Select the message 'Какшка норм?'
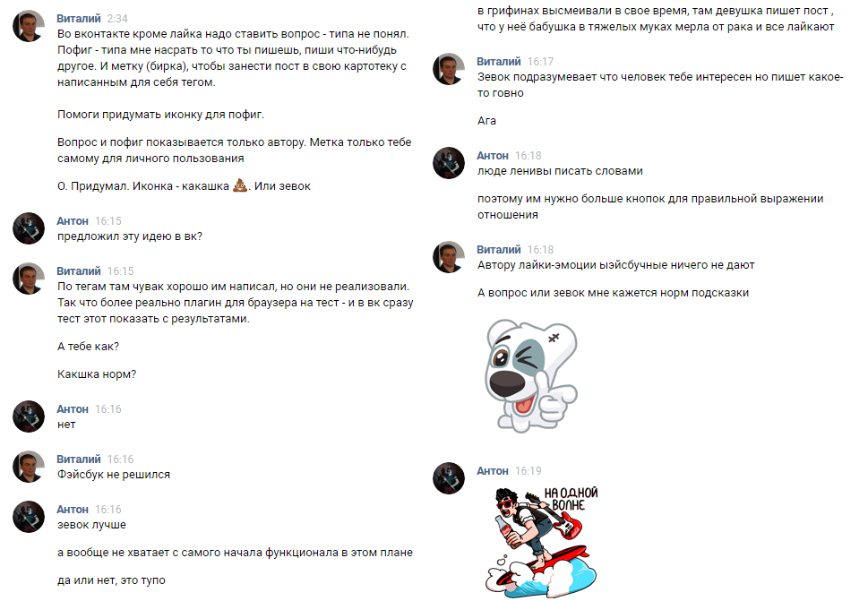The image size is (868, 601). pos(97,374)
